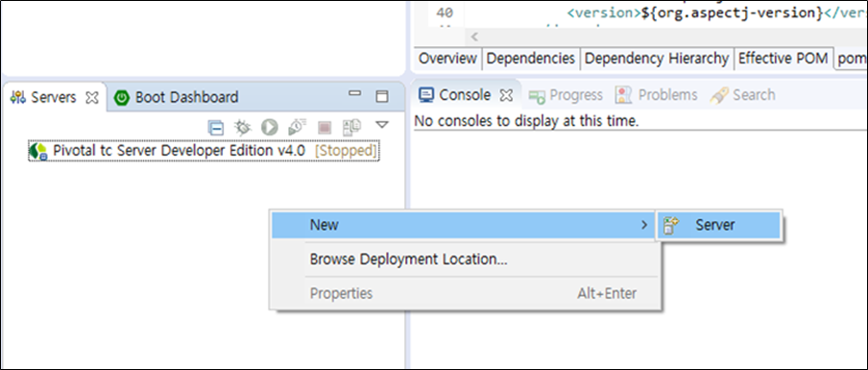
Task: Choose Server from the New submenu
Action: (x=719, y=225)
